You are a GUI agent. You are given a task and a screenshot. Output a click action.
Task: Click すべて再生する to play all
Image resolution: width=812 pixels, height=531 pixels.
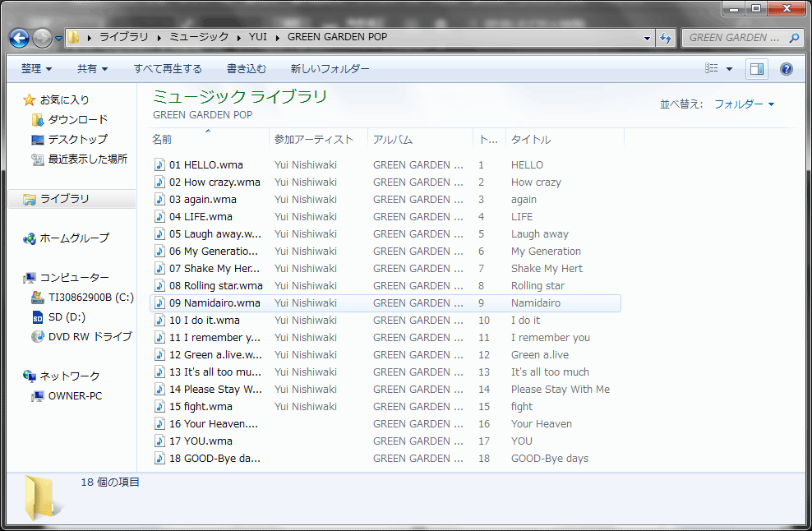[x=168, y=68]
